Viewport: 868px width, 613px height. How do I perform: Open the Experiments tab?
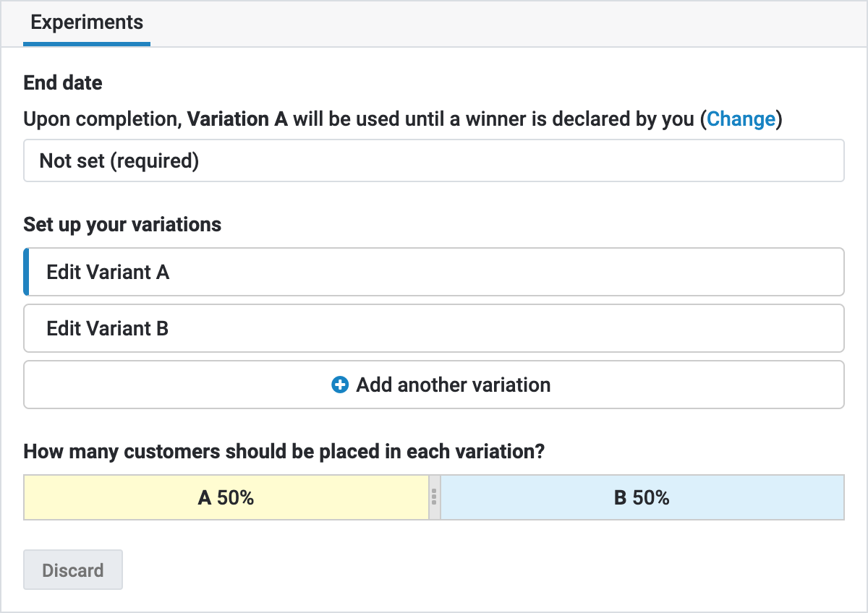tap(87, 22)
